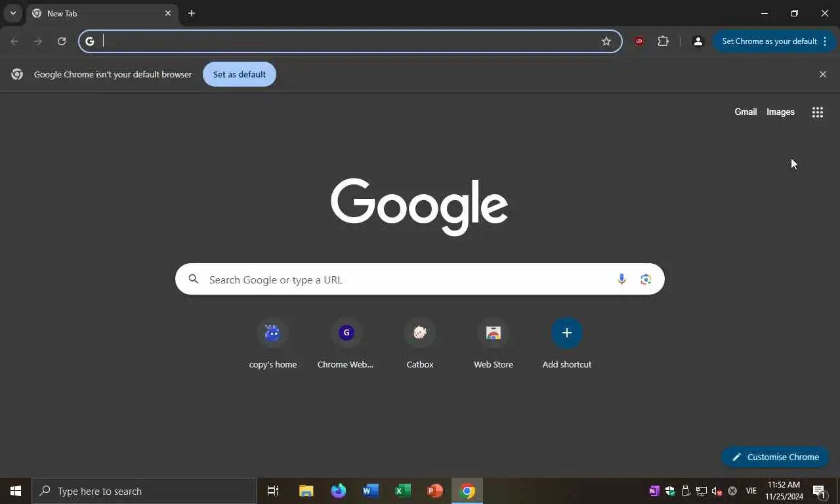Click the blue Set as default button
This screenshot has width=840, height=504.
point(240,74)
